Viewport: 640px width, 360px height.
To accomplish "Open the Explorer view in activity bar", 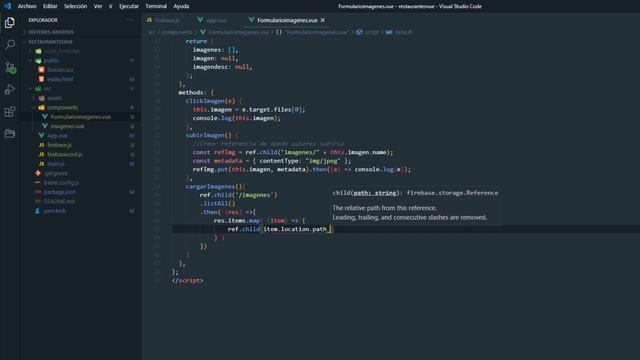I will [x=9, y=22].
